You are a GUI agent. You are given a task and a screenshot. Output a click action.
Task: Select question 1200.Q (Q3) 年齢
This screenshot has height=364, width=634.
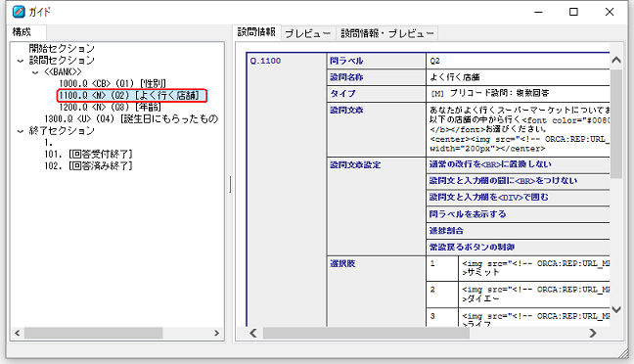pos(110,108)
